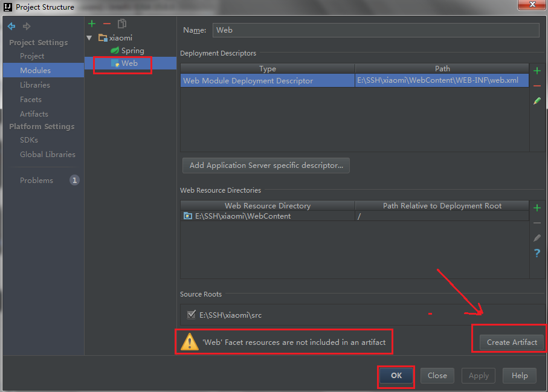Click the Path column header
Image resolution: width=548 pixels, height=392 pixels.
[442, 68]
